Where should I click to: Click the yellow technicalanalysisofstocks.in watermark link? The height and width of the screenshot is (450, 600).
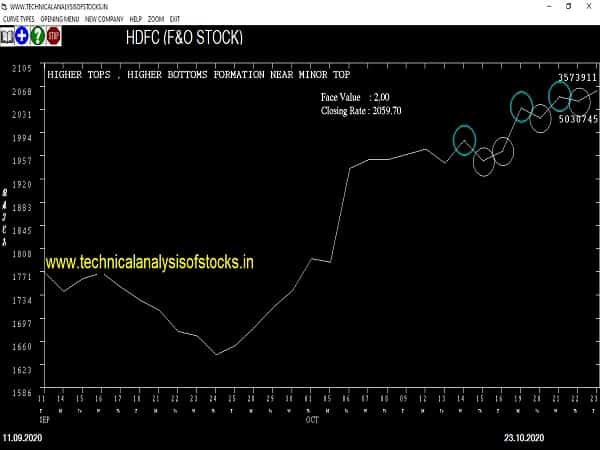tap(150, 262)
